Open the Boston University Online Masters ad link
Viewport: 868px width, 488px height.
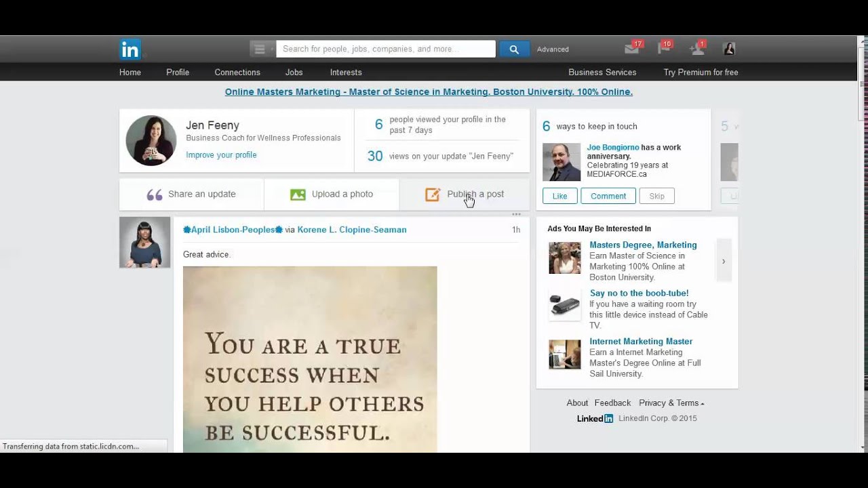coord(429,91)
